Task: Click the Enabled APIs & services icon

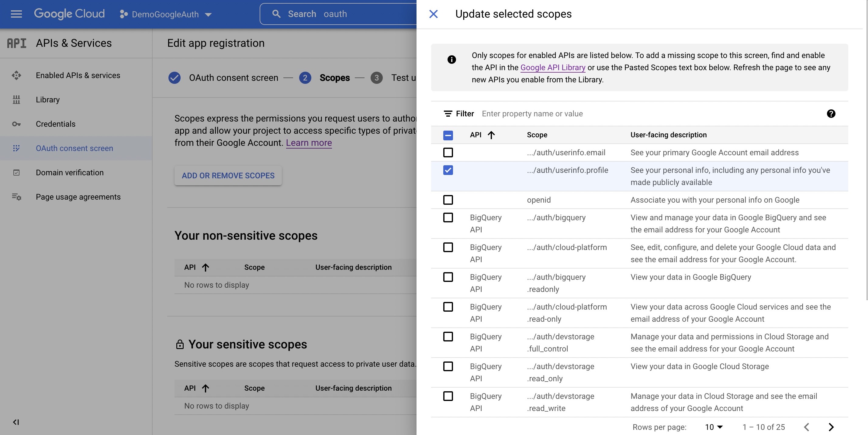Action: coord(16,75)
